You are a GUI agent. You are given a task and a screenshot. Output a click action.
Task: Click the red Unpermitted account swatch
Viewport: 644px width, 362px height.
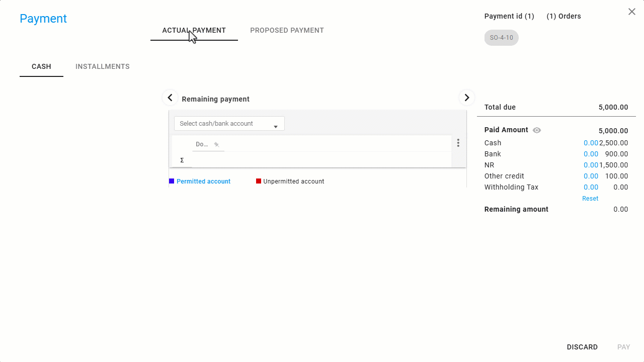pyautogui.click(x=259, y=181)
